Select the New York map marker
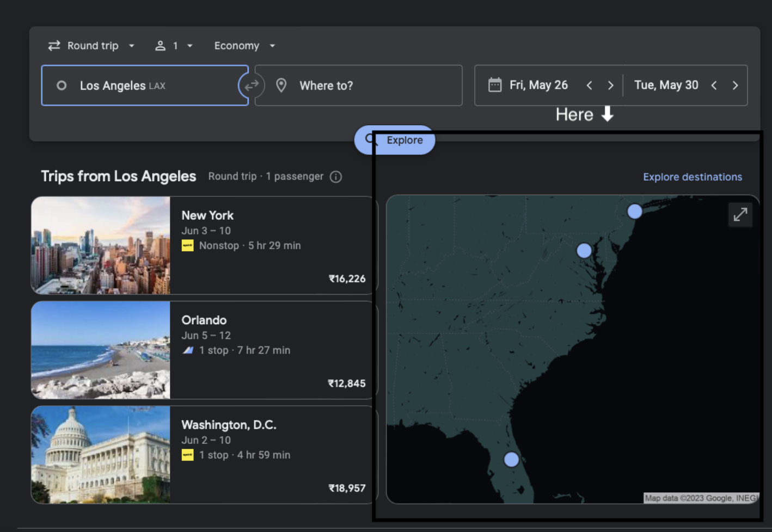772x532 pixels. (634, 212)
